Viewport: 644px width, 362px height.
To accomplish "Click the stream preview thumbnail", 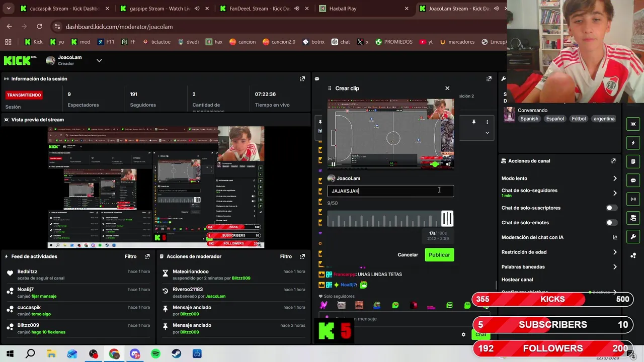I will (x=156, y=187).
